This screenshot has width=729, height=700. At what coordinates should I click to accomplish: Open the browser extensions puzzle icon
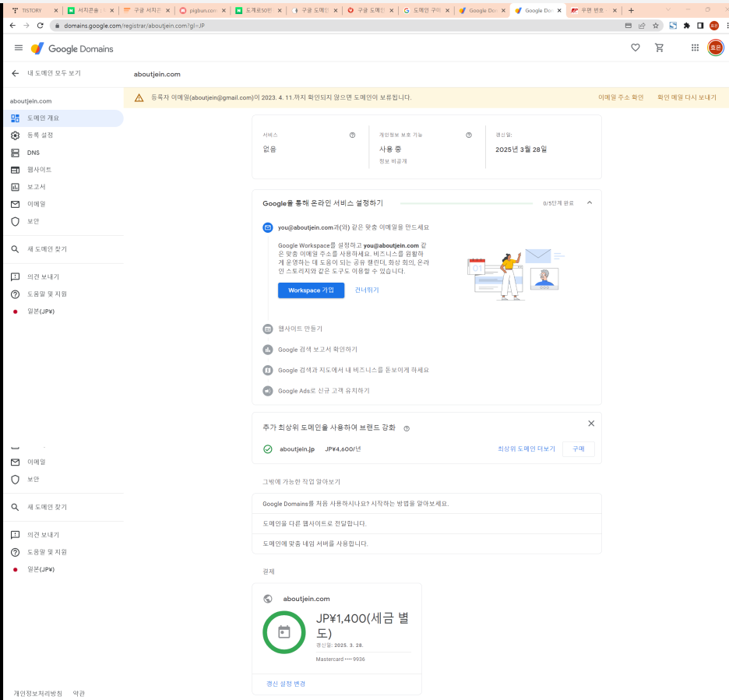tap(687, 26)
